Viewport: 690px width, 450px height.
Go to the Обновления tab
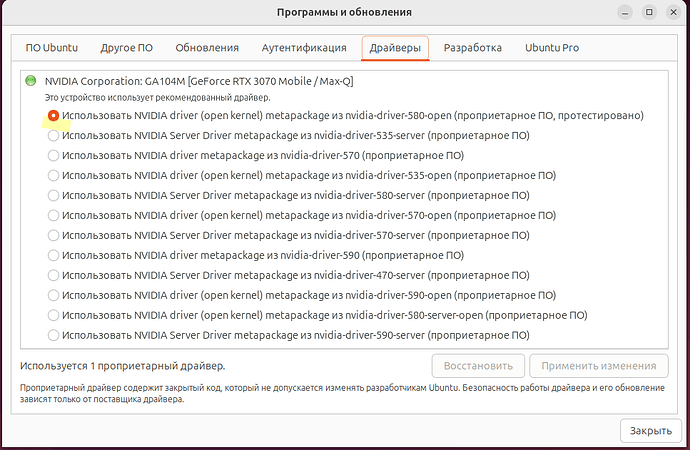pos(207,48)
